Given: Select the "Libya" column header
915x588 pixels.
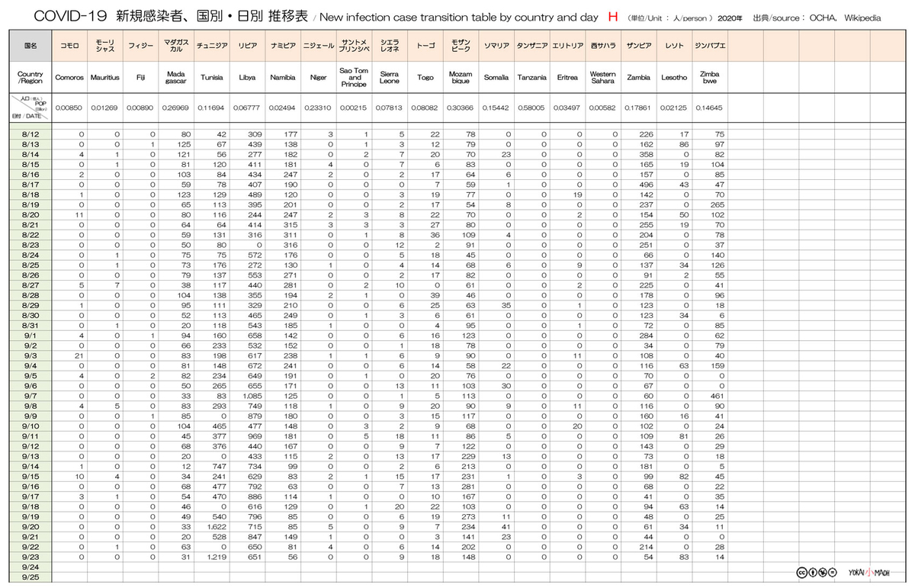Looking at the screenshot, I should click(x=247, y=78).
